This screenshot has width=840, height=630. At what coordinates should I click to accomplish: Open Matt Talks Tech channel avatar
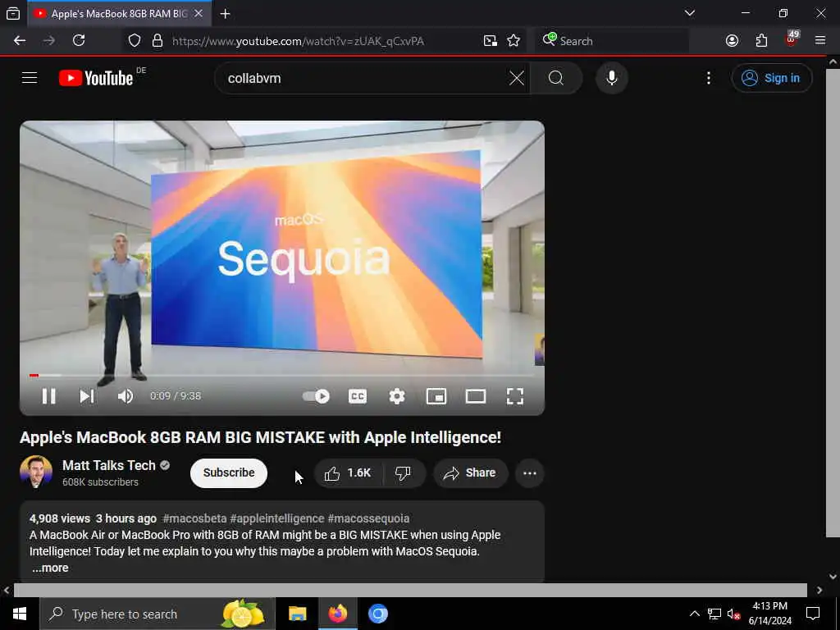pyautogui.click(x=36, y=472)
